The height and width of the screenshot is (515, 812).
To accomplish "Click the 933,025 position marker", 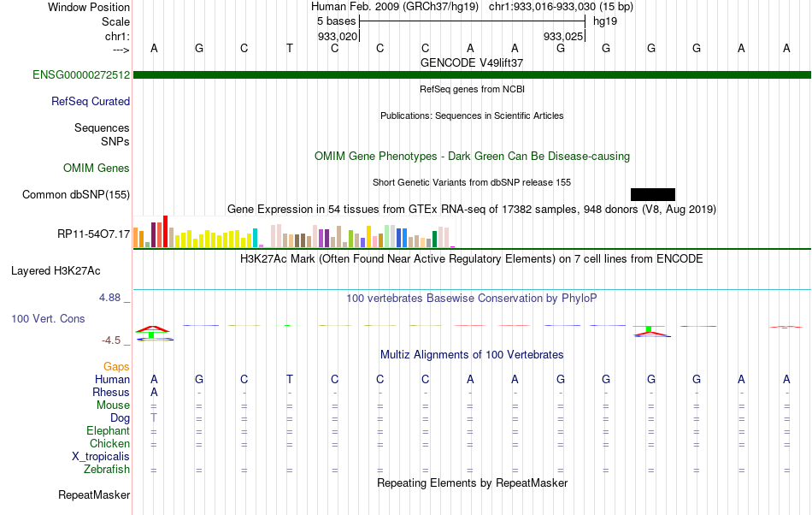I will (563, 36).
